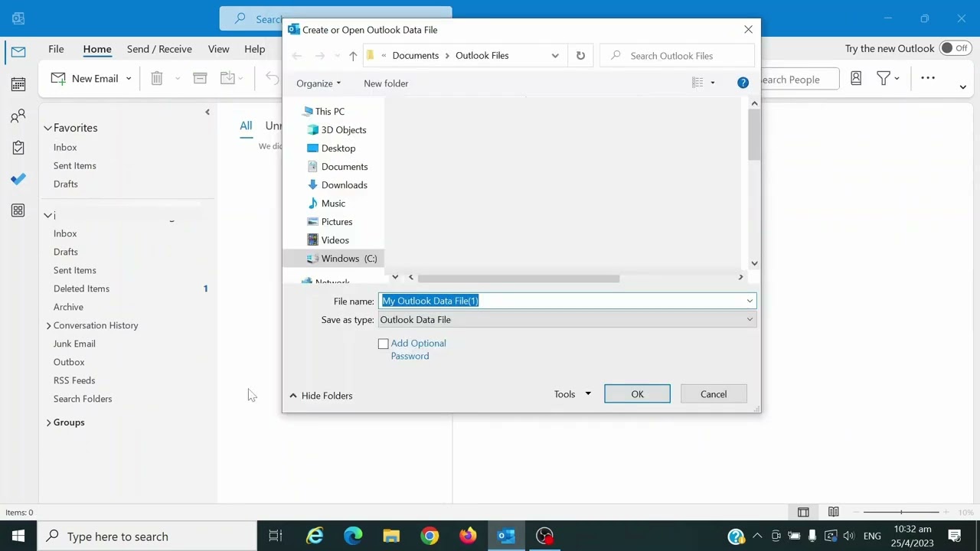This screenshot has height=551, width=980.
Task: Switch to Reading view in status bar
Action: pyautogui.click(x=833, y=512)
